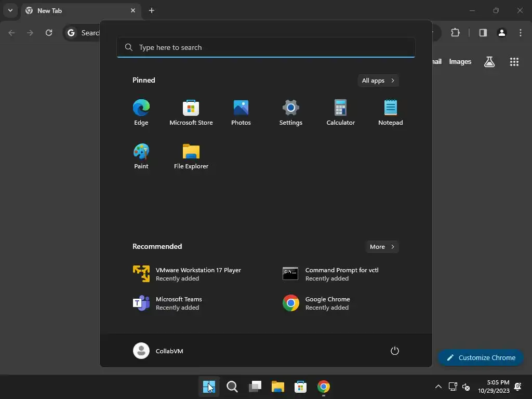
Task: Expand the All apps list
Action: point(378,81)
